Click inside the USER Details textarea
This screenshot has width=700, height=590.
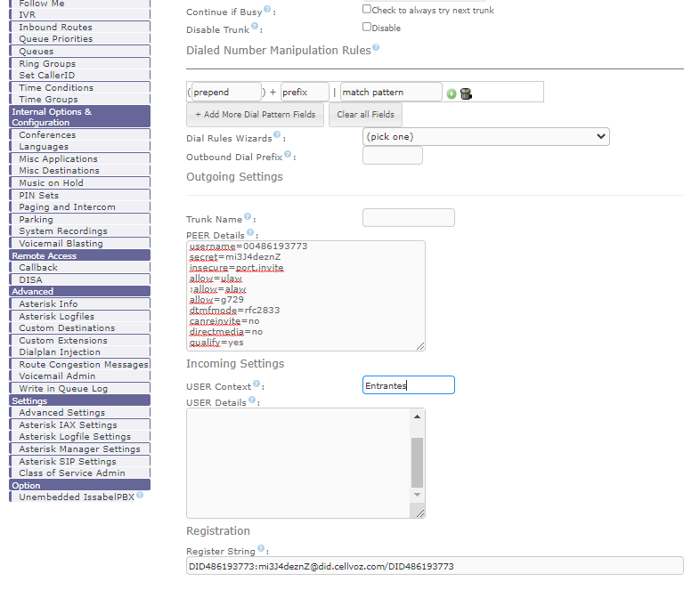pyautogui.click(x=298, y=463)
